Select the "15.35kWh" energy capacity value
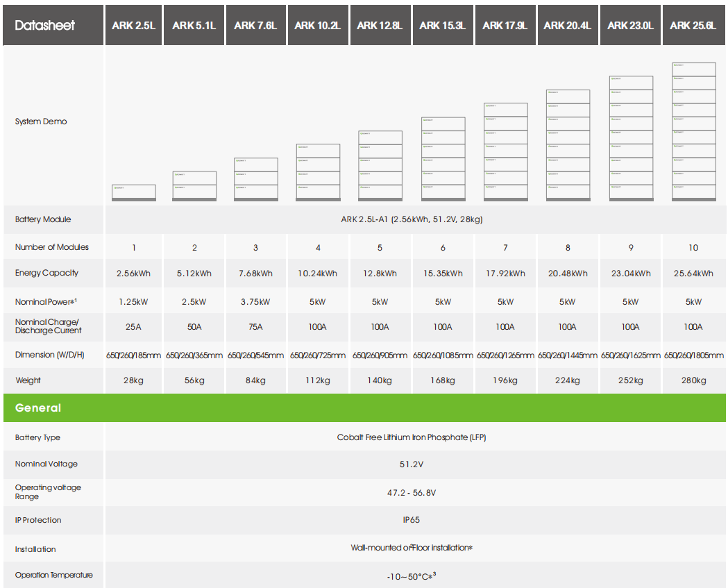Screen dimensions: 728x588 click(x=443, y=273)
